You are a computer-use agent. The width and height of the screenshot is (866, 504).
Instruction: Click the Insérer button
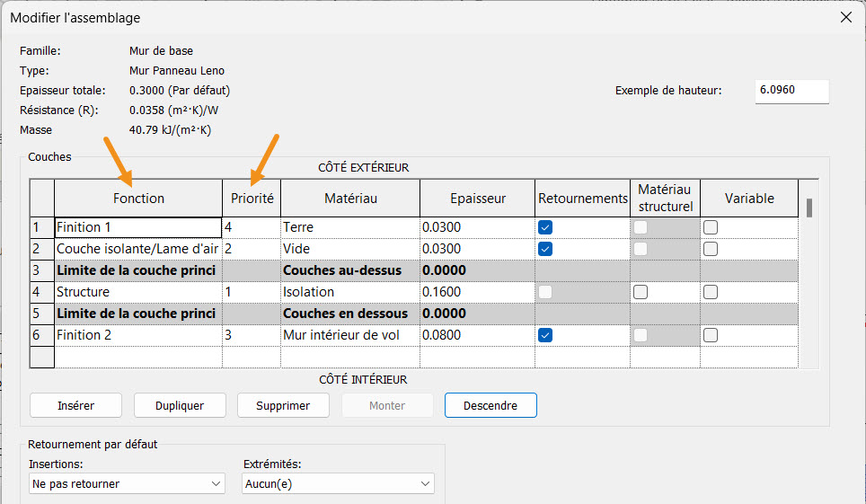click(x=75, y=405)
